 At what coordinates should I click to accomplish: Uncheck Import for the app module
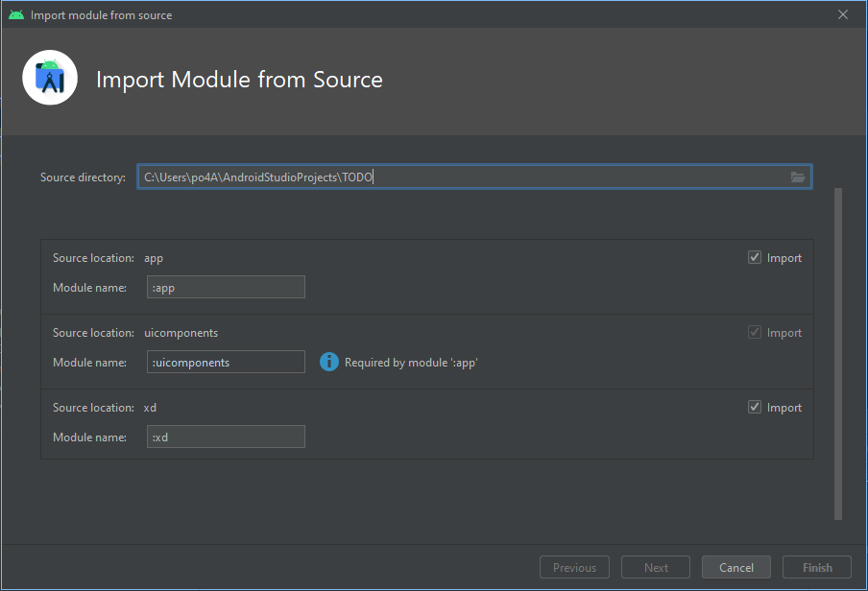click(x=755, y=258)
